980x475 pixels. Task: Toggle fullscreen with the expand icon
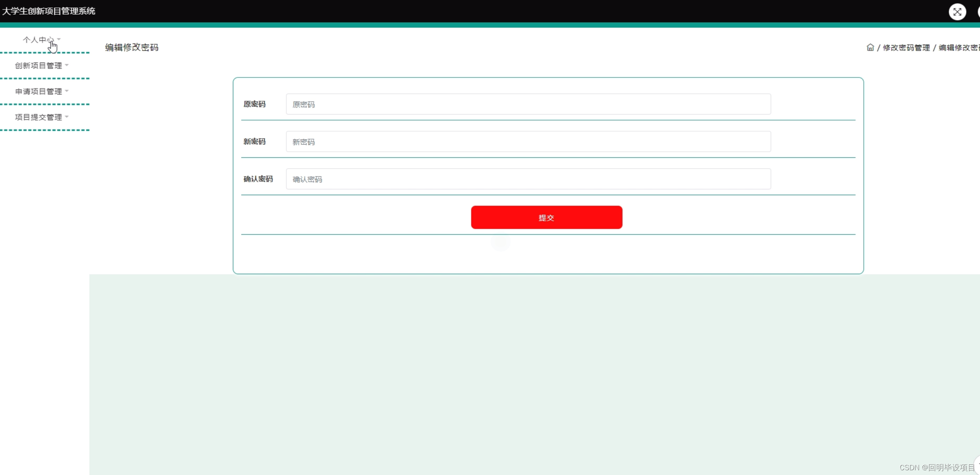957,12
